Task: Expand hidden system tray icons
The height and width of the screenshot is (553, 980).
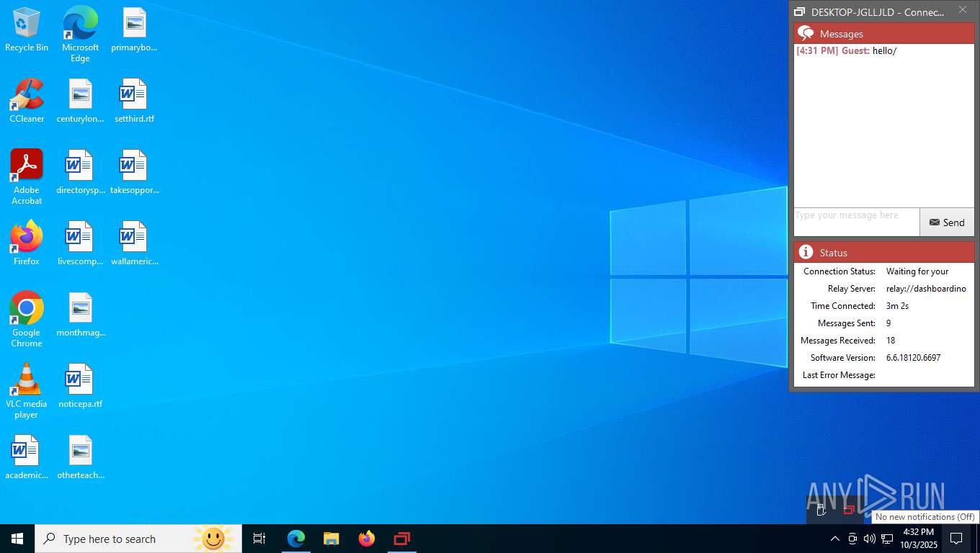Action: (834, 539)
